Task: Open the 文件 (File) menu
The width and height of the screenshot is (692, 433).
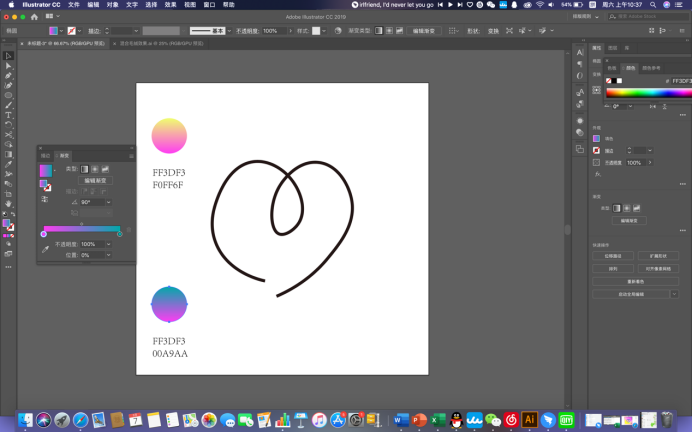Action: pos(74,5)
